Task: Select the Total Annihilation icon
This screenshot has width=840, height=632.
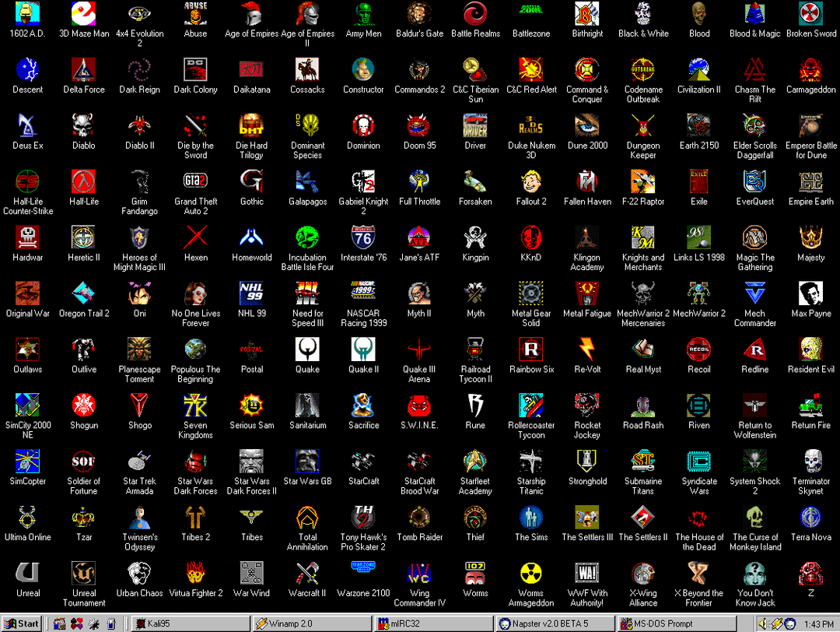Action: (x=307, y=517)
